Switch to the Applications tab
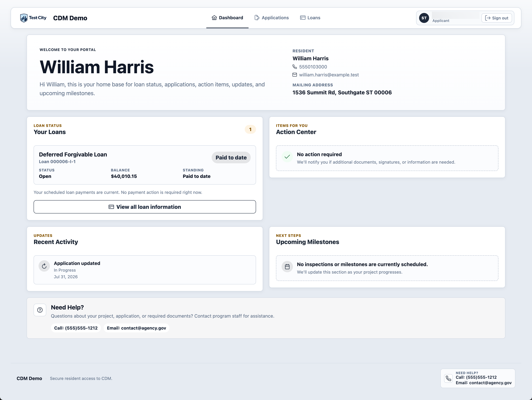The height and width of the screenshot is (400, 532). (x=271, y=18)
